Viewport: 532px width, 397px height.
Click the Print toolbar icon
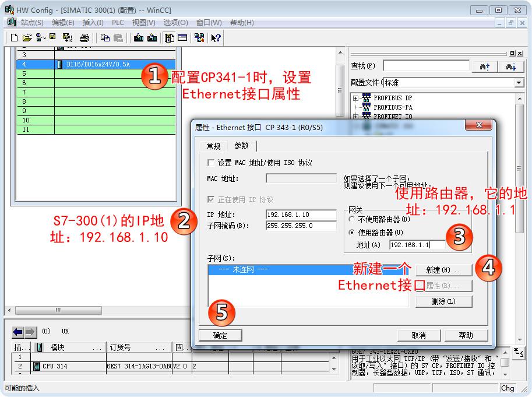84,38
